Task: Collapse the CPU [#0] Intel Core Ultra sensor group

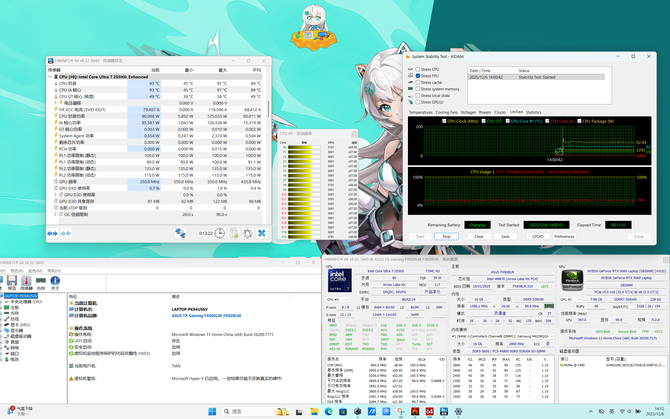Action: pyautogui.click(x=50, y=76)
